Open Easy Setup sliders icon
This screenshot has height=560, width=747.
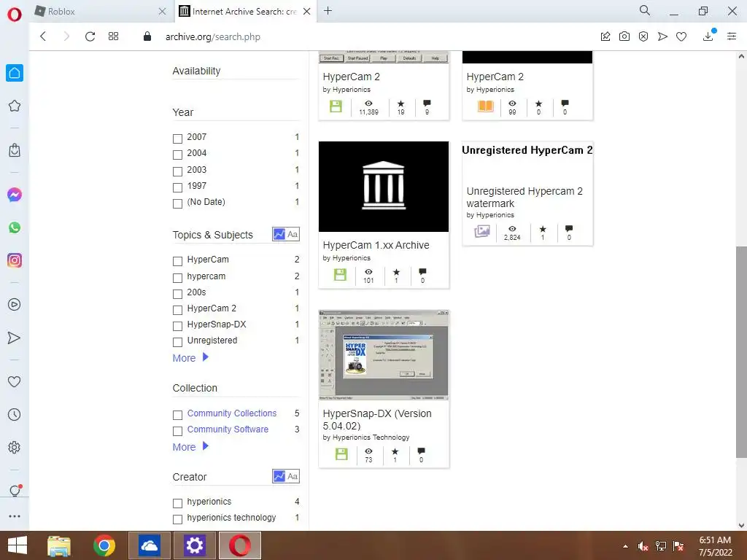click(732, 36)
